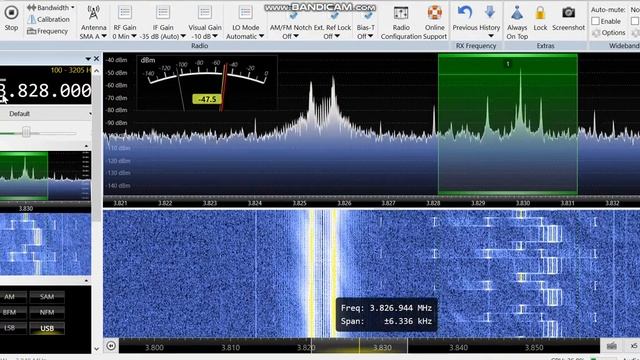Click the 3.828.000 frequency display
Image resolution: width=640 pixels, height=360 pixels.
[x=46, y=91]
